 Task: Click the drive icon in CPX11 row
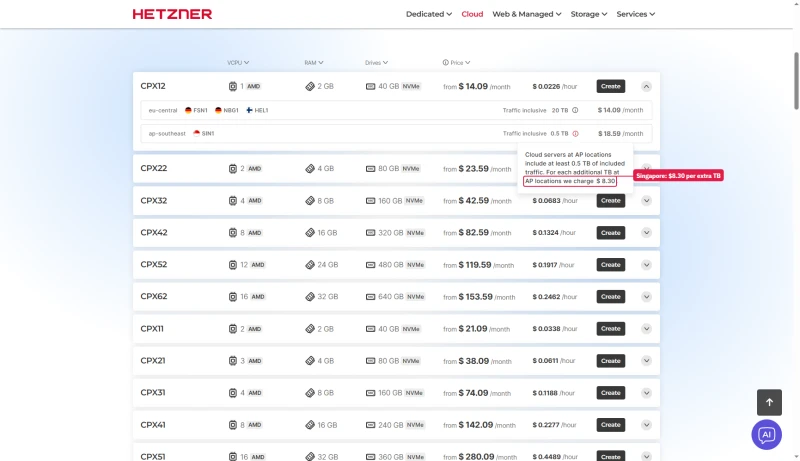(x=370, y=329)
